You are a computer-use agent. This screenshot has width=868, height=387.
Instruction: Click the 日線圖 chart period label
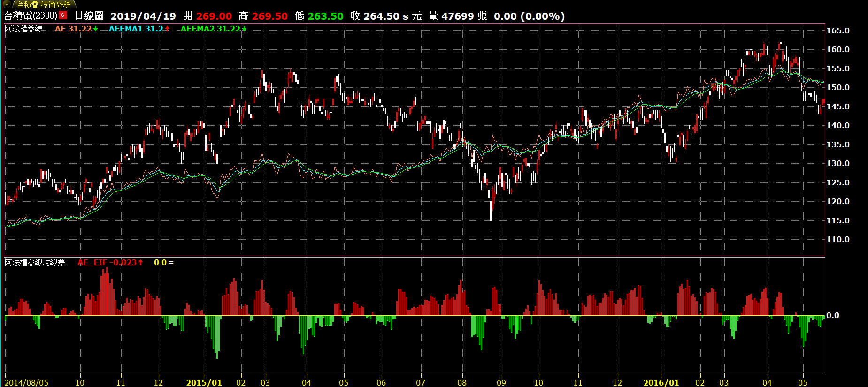coord(89,15)
